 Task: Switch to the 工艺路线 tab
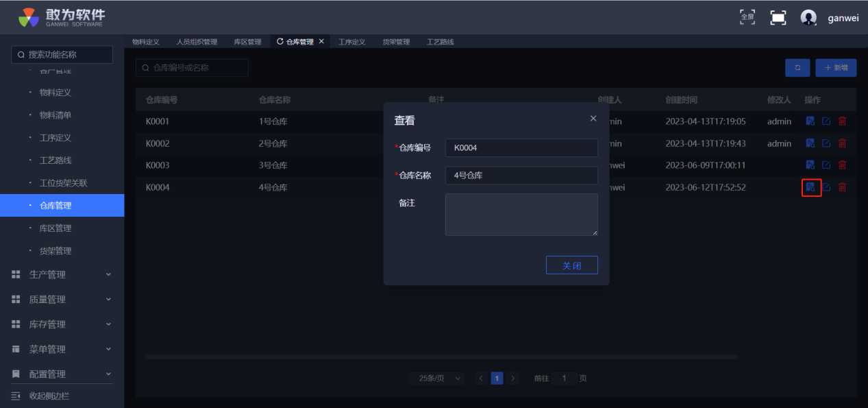coord(440,42)
